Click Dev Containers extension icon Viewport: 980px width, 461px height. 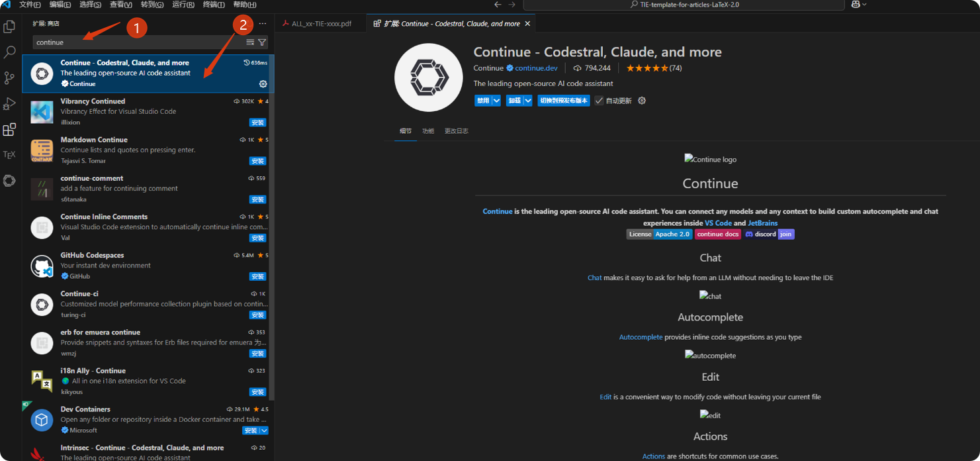click(x=42, y=420)
